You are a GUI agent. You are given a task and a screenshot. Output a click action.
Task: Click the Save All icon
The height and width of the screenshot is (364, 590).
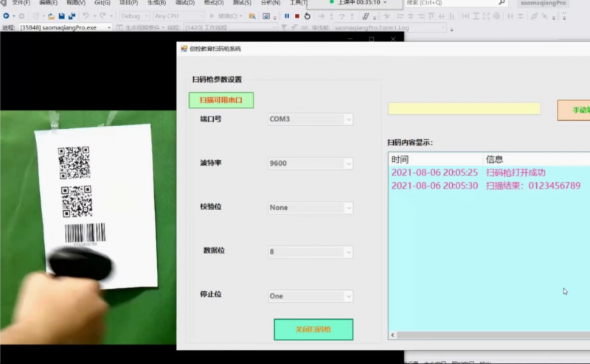pyautogui.click(x=72, y=15)
